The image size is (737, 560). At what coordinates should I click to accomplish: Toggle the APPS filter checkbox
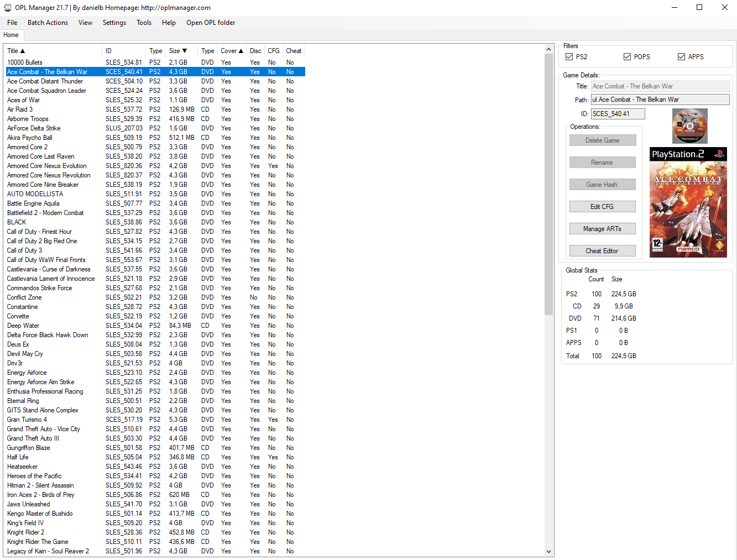click(681, 56)
